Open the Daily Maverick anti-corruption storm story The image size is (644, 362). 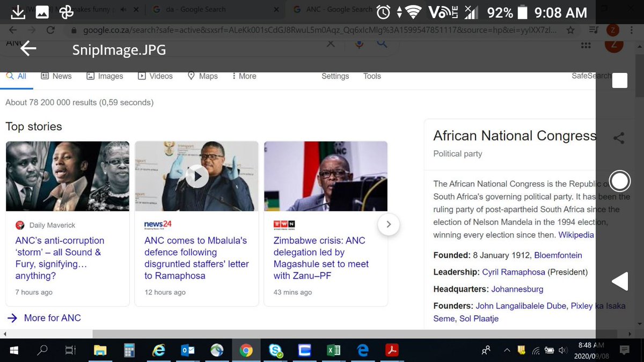(60, 258)
